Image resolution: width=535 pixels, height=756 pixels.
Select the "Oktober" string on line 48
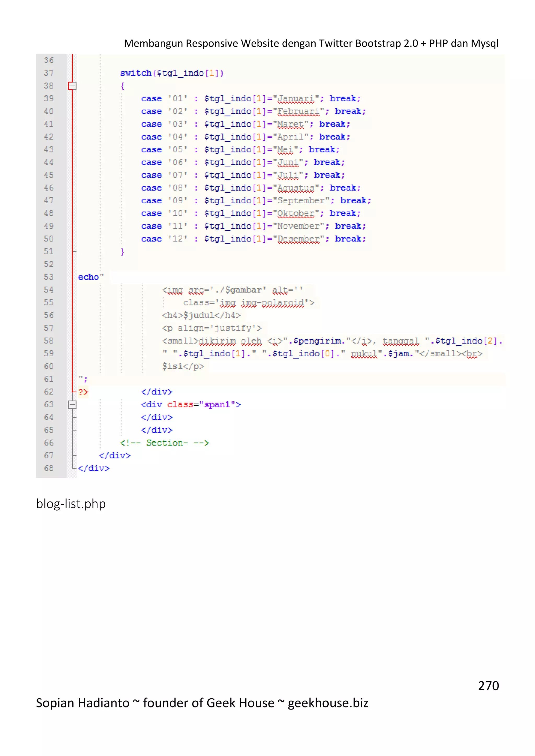(296, 213)
